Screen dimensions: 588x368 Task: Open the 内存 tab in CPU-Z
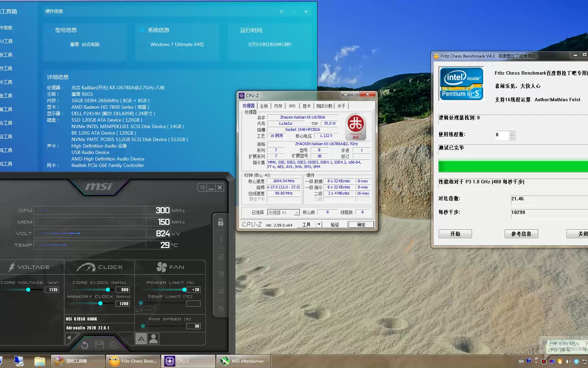[x=278, y=106]
